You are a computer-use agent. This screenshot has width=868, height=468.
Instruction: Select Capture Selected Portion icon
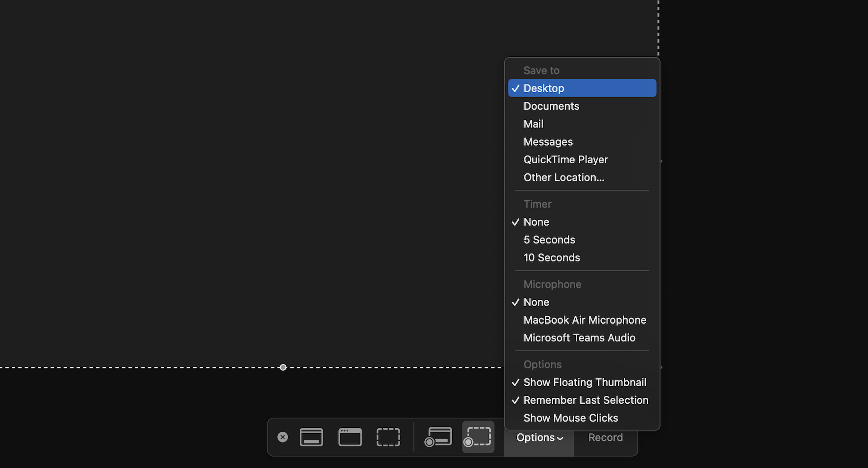tap(388, 437)
